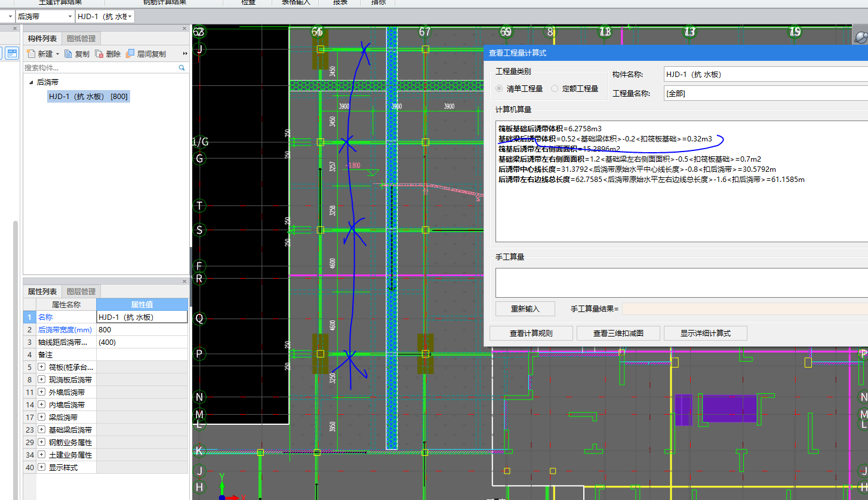Click the 后浇带左右边线总长度 calculation line
Viewport: 868px width, 500px height.
651,180
